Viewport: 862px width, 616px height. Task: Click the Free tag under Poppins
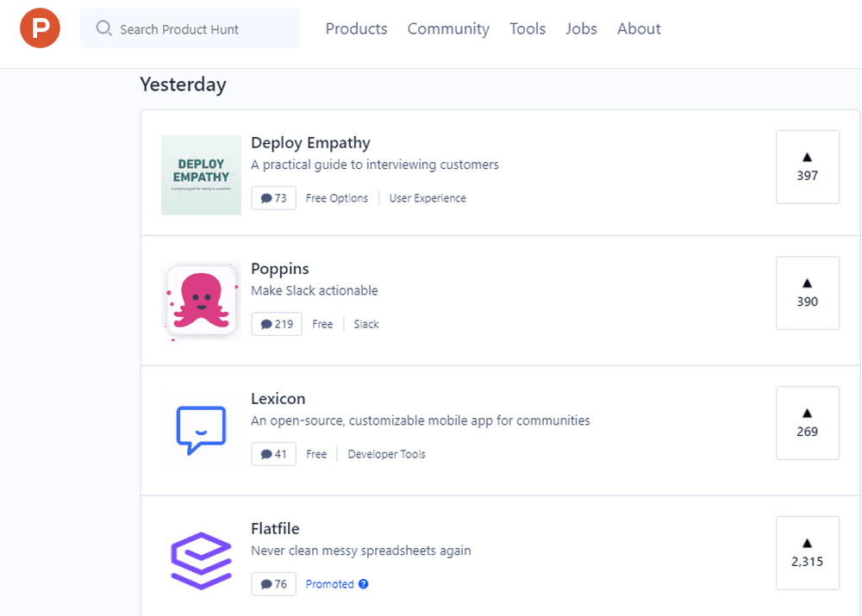click(x=322, y=324)
